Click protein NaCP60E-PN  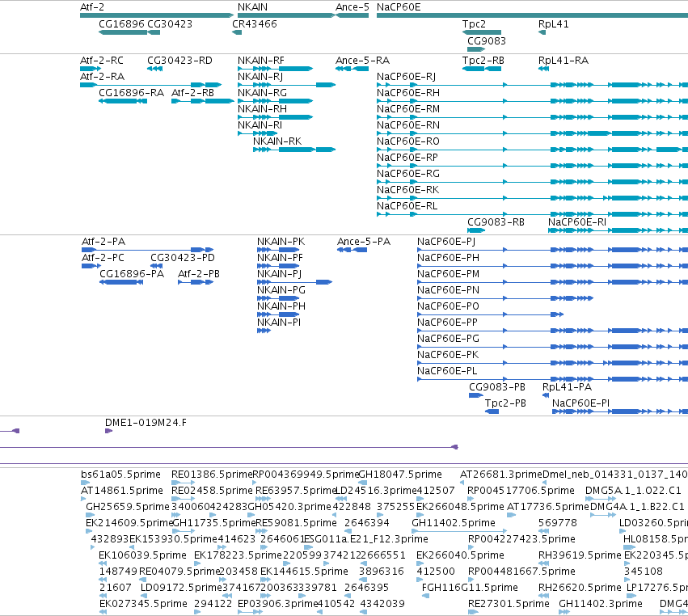[448, 290]
